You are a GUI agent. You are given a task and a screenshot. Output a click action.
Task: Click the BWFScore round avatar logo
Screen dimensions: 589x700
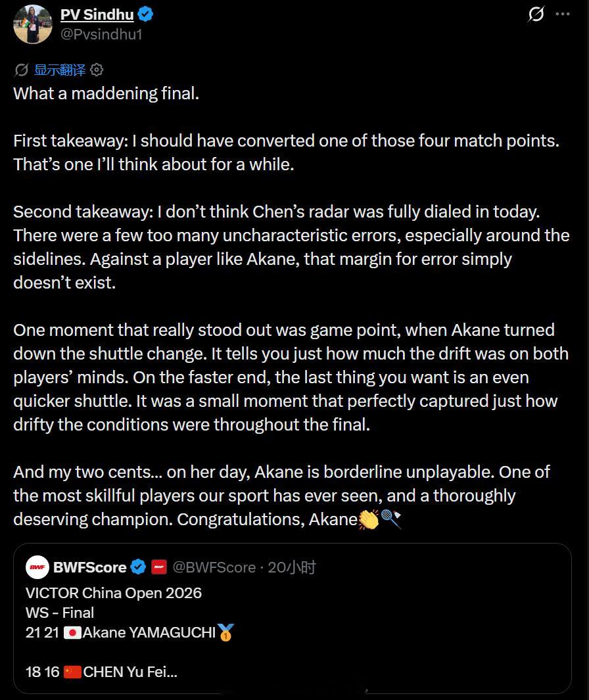click(x=37, y=567)
